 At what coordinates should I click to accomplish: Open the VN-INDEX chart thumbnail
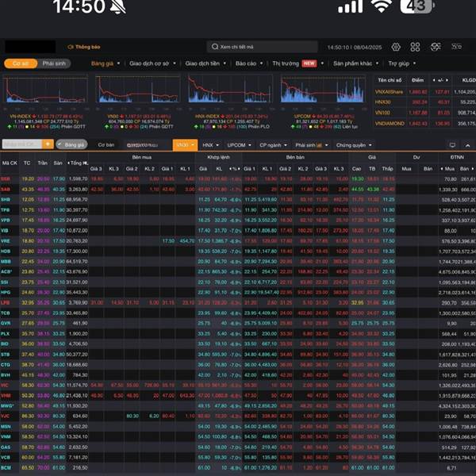[x=45, y=90]
